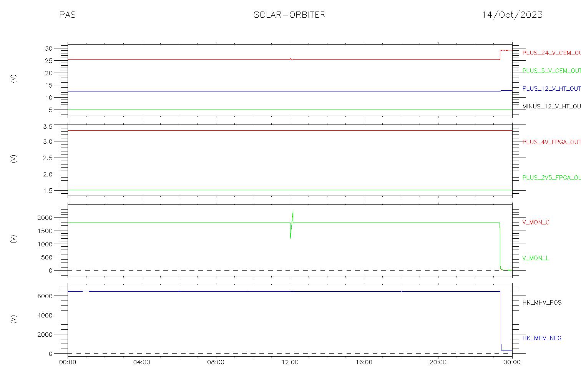581x392 pixels.
Task: Click the 20:00 time axis label
Action: (x=438, y=362)
